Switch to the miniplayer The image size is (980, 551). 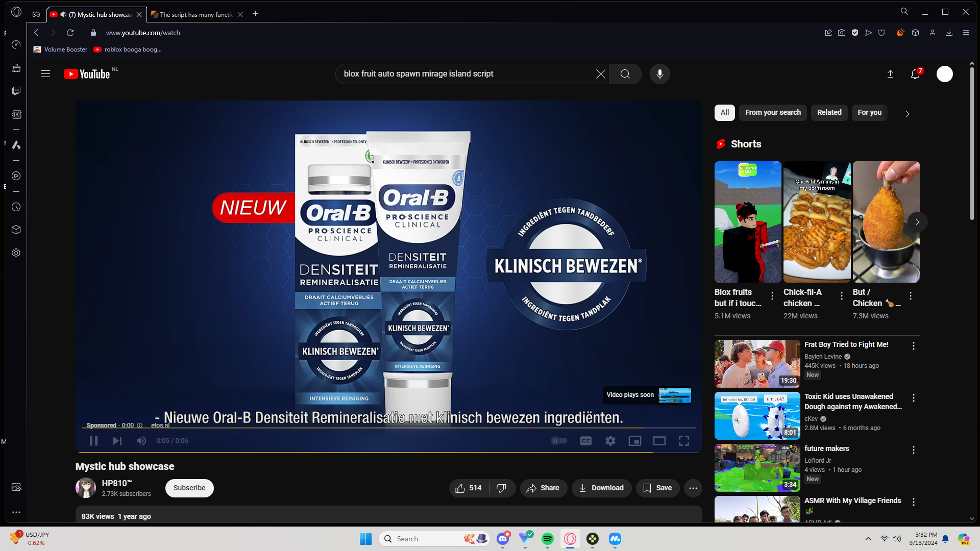[x=635, y=441]
